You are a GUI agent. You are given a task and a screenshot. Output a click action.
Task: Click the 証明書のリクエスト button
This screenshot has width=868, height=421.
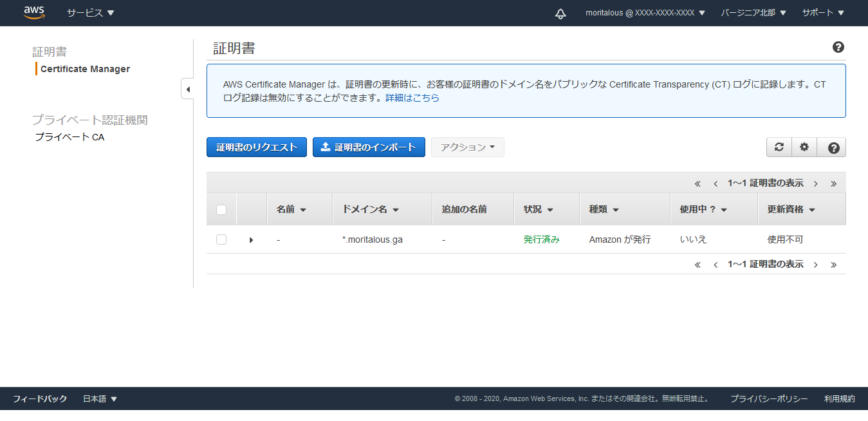(257, 147)
